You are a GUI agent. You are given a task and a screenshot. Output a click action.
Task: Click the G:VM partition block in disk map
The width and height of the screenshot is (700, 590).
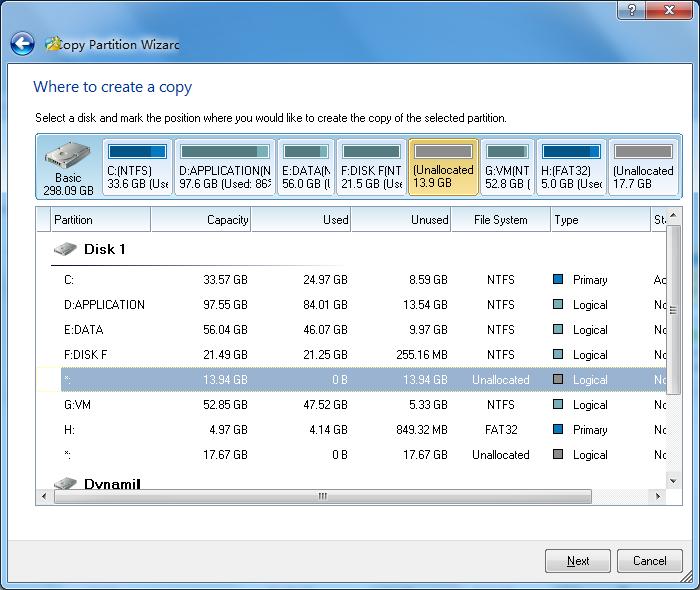507,167
